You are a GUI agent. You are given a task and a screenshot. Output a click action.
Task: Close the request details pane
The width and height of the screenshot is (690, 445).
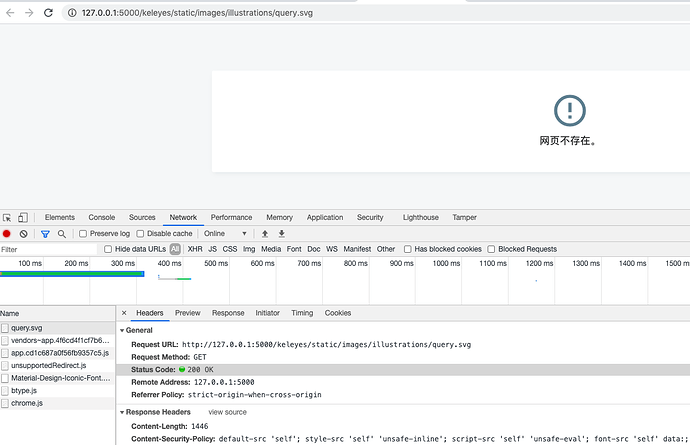click(124, 313)
